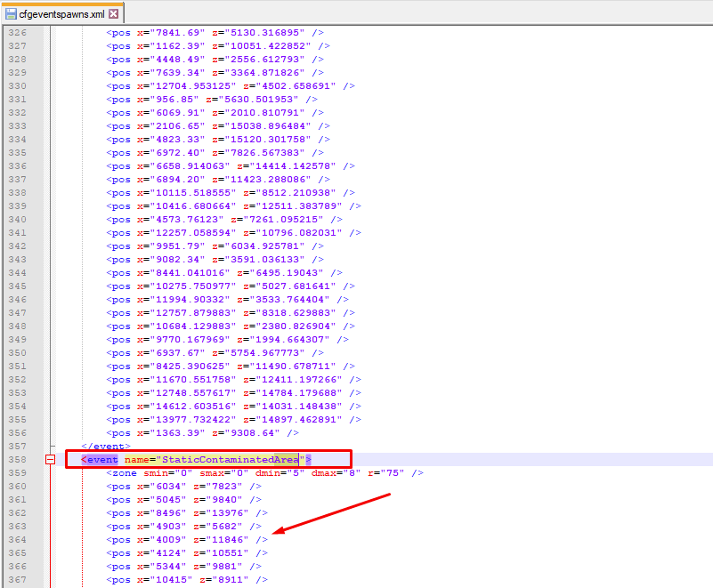713x588 pixels.
Task: Click line number 326 in the margin
Action: tap(17, 33)
